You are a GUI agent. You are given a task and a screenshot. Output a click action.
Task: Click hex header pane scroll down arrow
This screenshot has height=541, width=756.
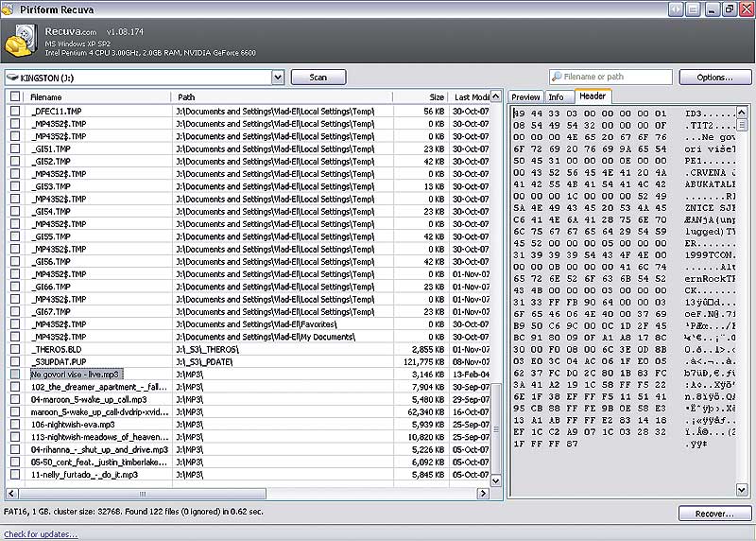point(742,490)
